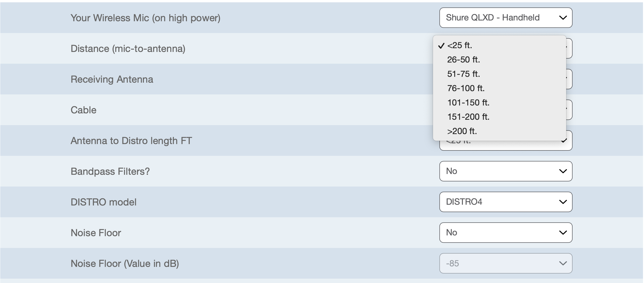Click the chevron arrow on DISTRO model selector
This screenshot has height=283, width=644.
click(x=563, y=202)
